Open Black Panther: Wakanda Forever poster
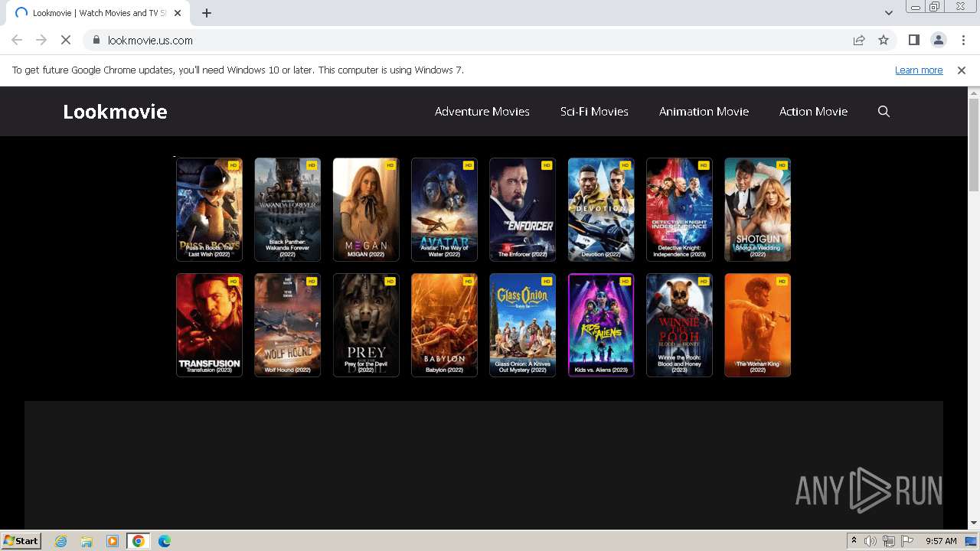 pos(287,210)
